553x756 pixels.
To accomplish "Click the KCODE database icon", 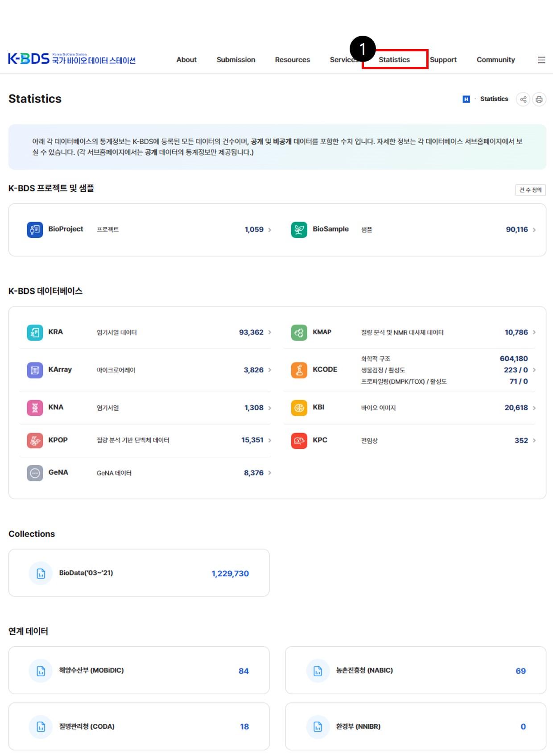I will [299, 370].
